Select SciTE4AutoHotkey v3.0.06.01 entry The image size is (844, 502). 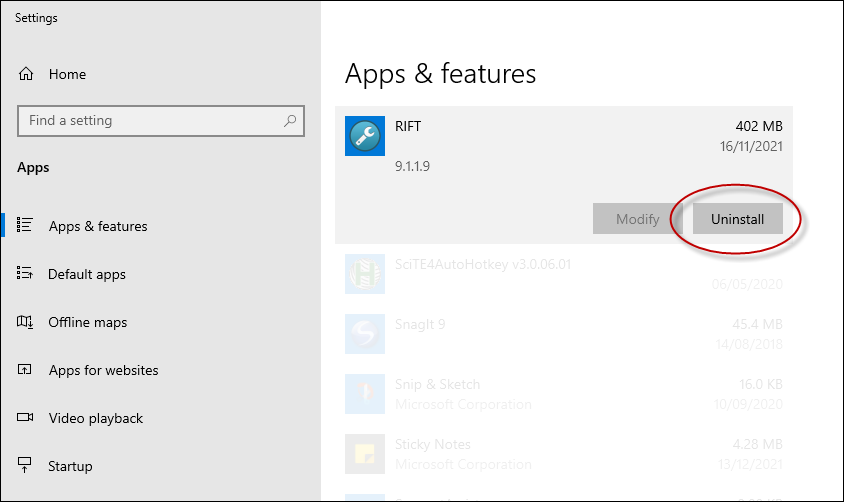[483, 264]
